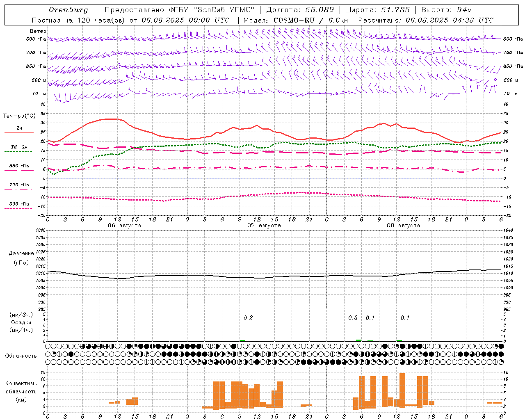Click the "08 августа" date label
Screen dimensions: 525x420
coord(404,226)
